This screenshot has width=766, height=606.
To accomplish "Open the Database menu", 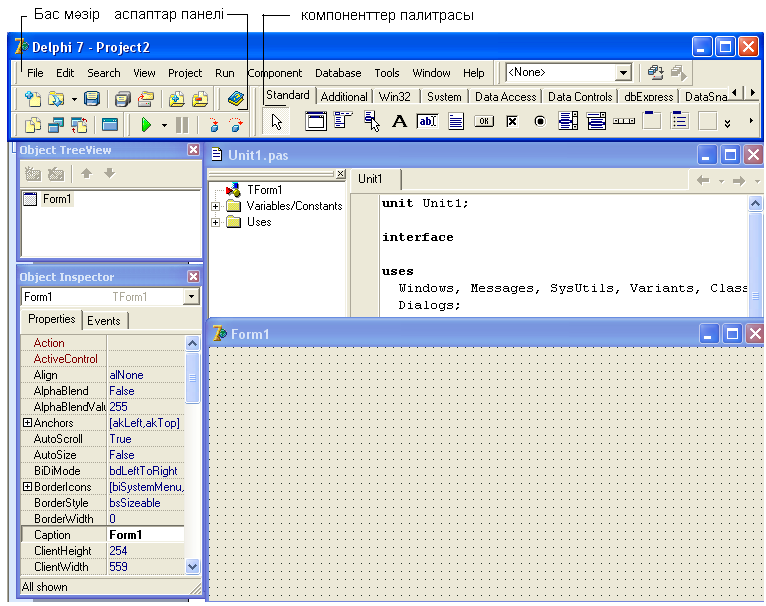I will tap(338, 73).
